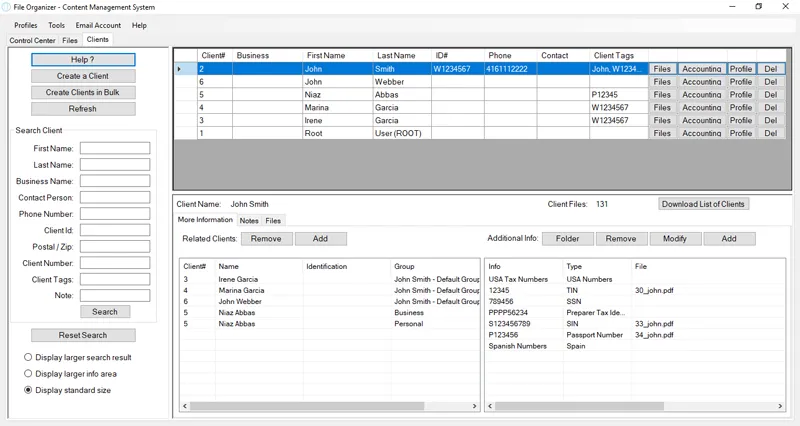This screenshot has width=800, height=426.
Task: Click the additional info horizontal scrollbar
Action: pos(579,406)
